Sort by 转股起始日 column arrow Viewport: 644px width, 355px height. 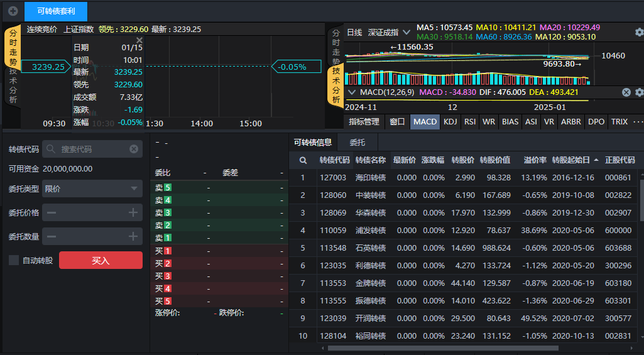[x=596, y=160]
